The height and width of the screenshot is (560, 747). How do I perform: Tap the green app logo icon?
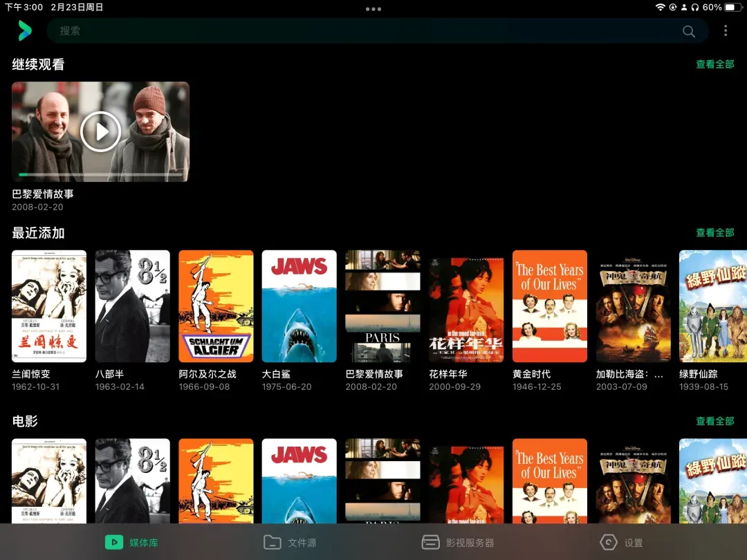click(x=25, y=31)
